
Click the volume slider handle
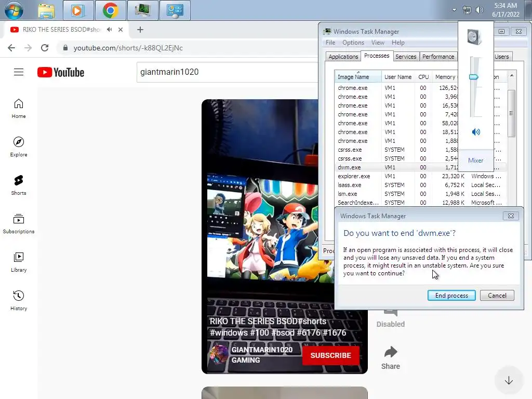[474, 77]
